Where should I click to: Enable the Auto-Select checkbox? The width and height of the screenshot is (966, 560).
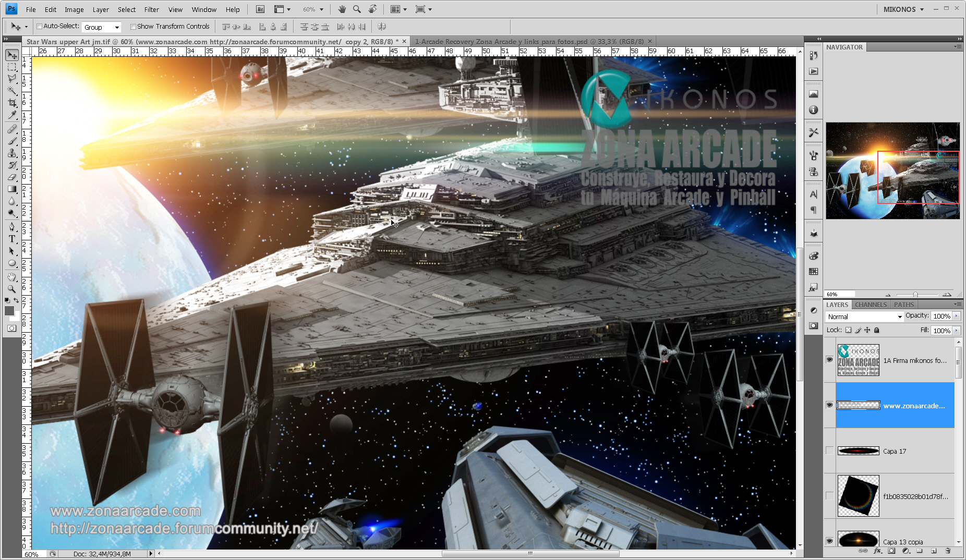click(x=39, y=27)
